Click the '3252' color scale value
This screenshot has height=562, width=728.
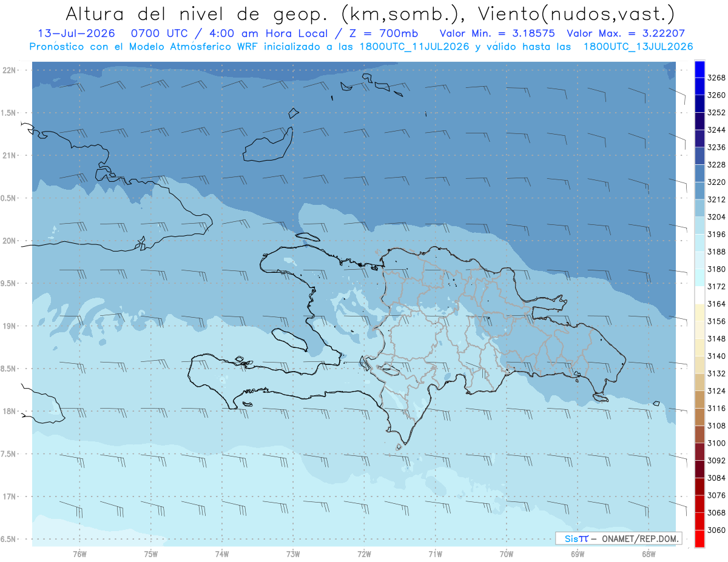716,113
